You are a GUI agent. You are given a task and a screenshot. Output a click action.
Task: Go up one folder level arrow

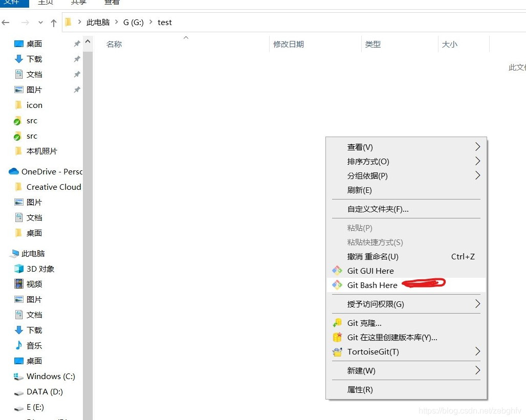[x=54, y=23]
